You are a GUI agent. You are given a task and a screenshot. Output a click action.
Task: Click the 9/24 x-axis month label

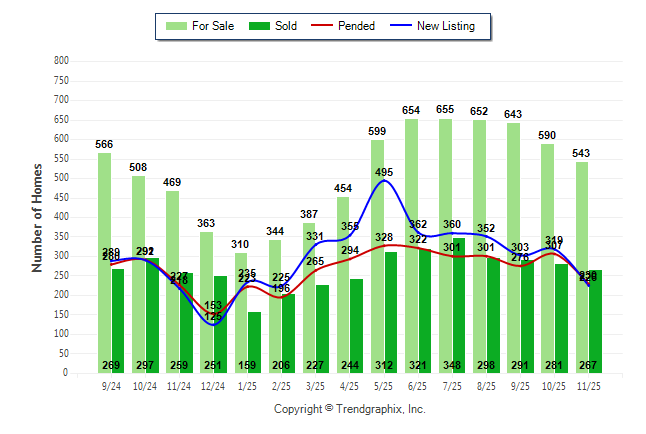pyautogui.click(x=111, y=385)
